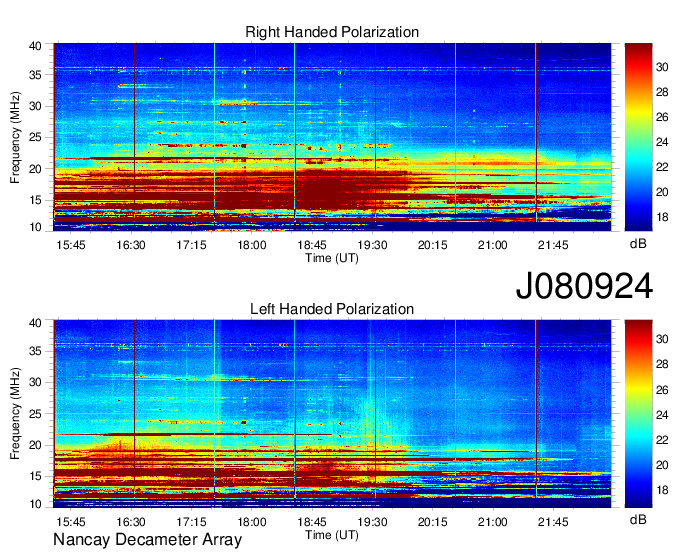Click the 30 dB label on the Left Handed color bar
Screen dimensions: 680x552
coord(662,339)
